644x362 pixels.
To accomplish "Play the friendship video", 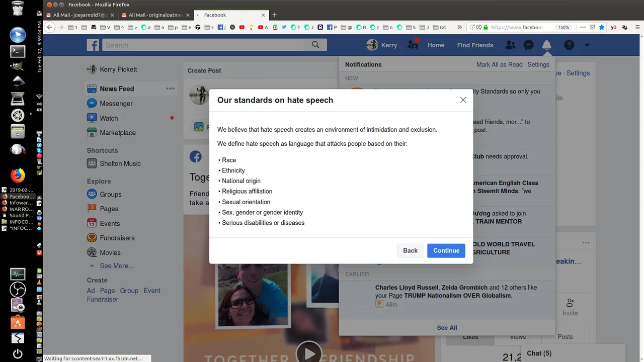I will coord(309,353).
